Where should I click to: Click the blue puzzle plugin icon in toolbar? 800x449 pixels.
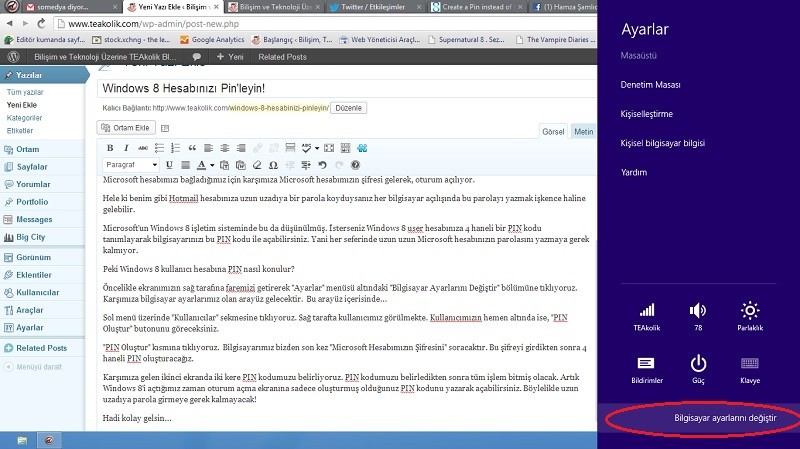pyautogui.click(x=362, y=148)
